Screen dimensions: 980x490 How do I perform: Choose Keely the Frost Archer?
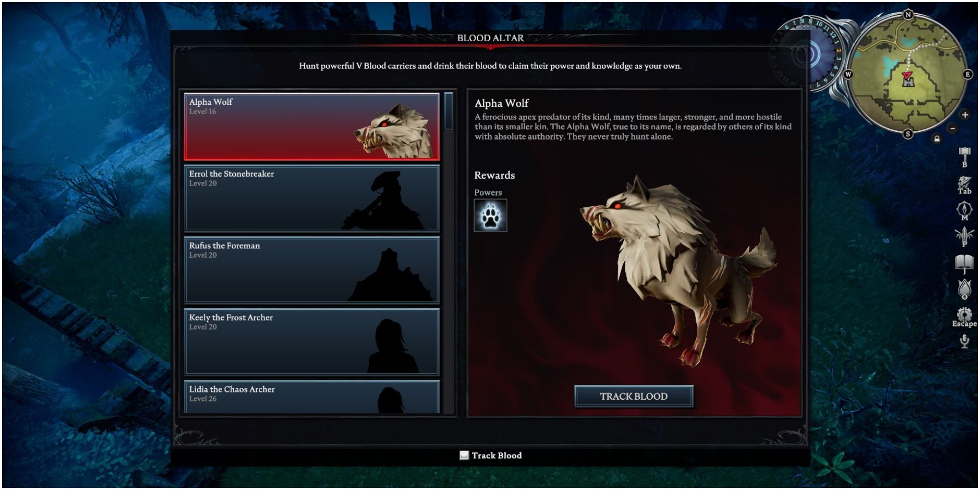312,342
